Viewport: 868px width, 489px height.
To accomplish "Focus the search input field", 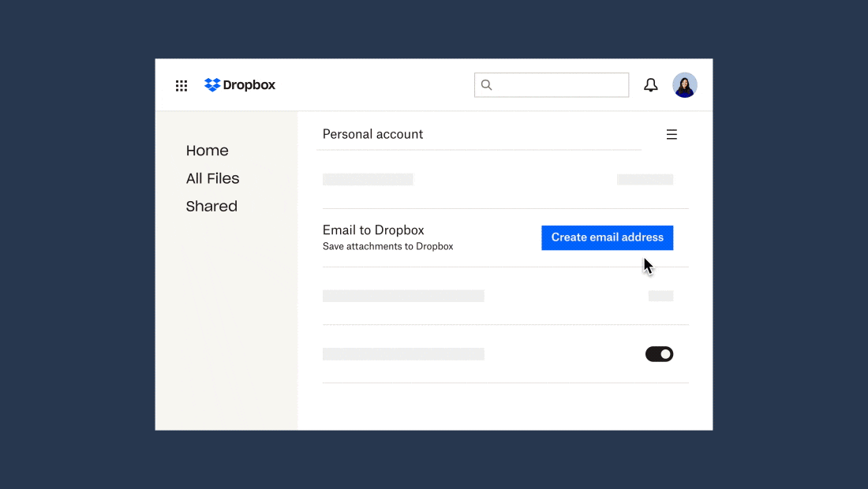I will click(x=560, y=85).
